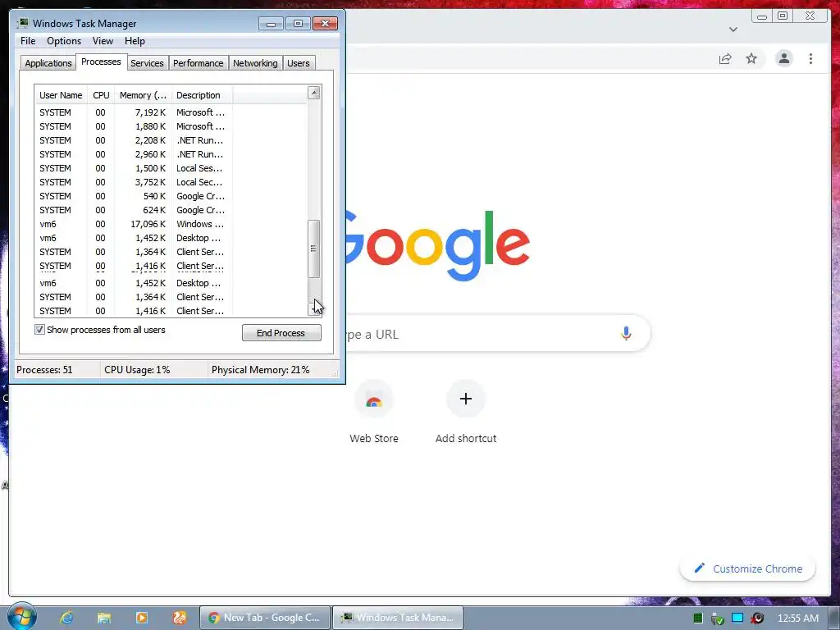Select the process row with 1,880 K memory

point(171,126)
